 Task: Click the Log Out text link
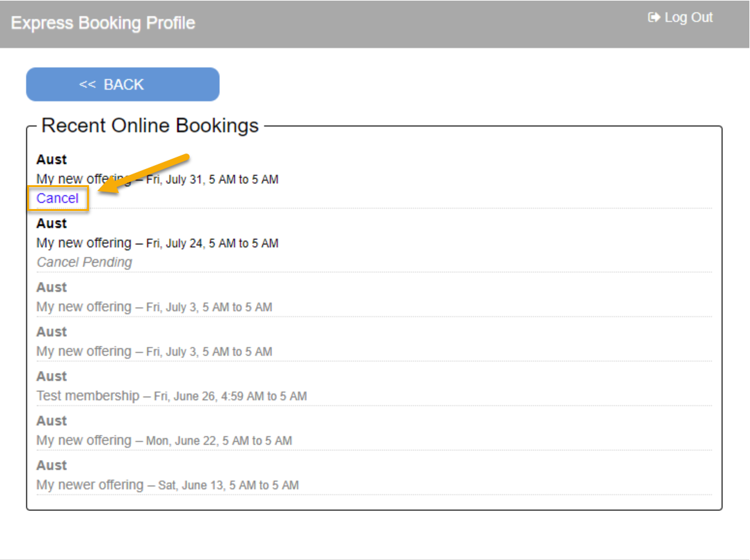[688, 17]
